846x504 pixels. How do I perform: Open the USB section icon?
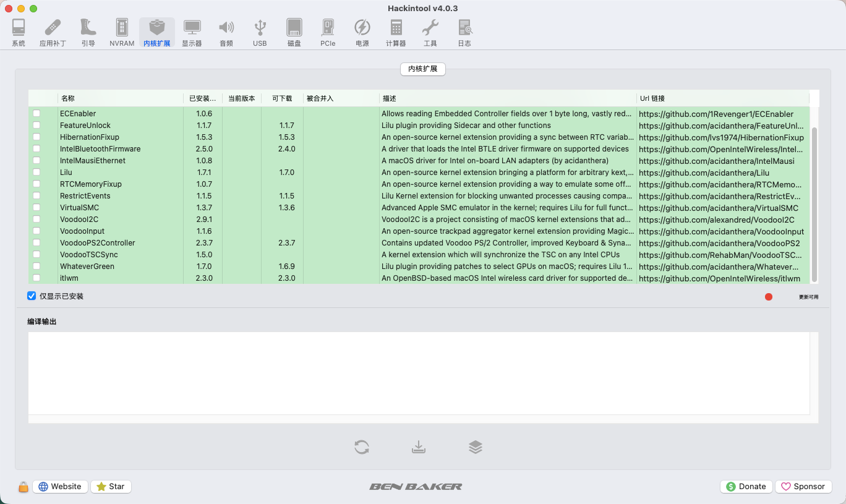click(260, 33)
